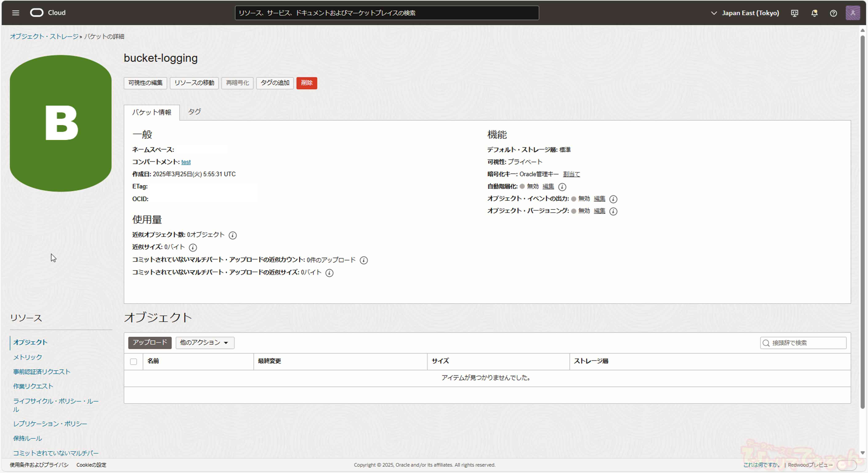Click info icon beside オブジェクト・バージョニング
Screen dimensions: 868x473
[x=613, y=211]
